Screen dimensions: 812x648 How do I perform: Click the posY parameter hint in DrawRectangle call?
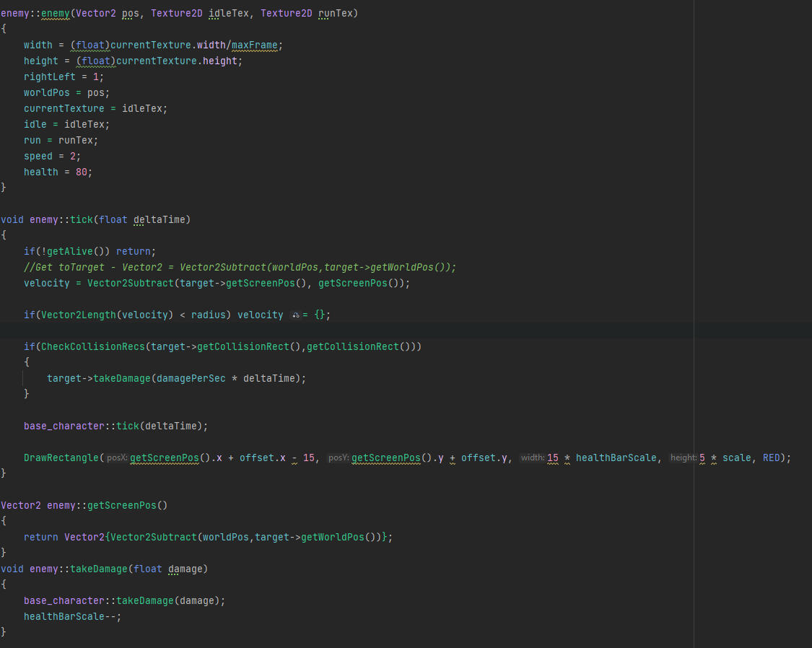pos(336,457)
